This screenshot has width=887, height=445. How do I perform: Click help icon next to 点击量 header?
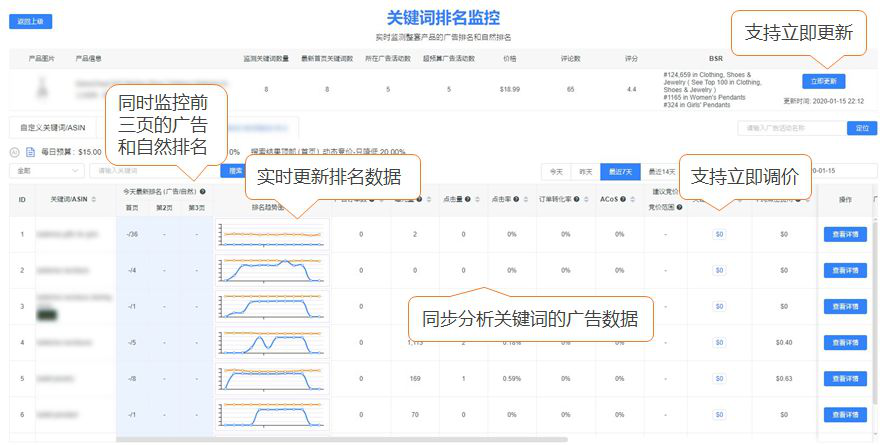(x=467, y=199)
